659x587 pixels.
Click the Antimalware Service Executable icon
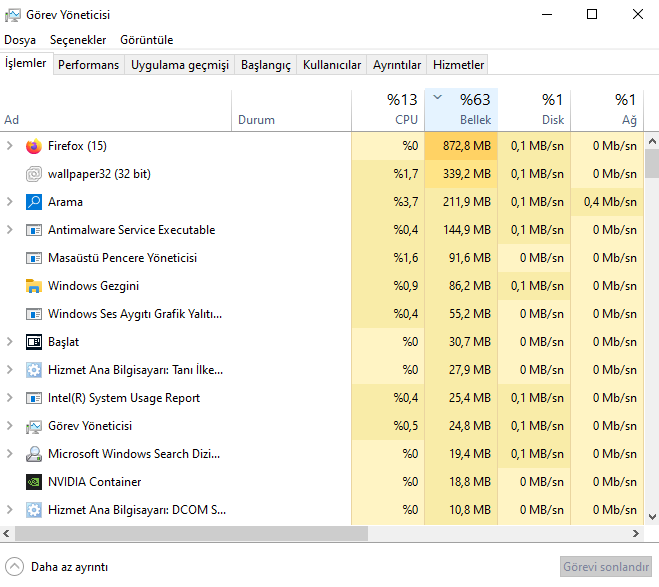(33, 230)
